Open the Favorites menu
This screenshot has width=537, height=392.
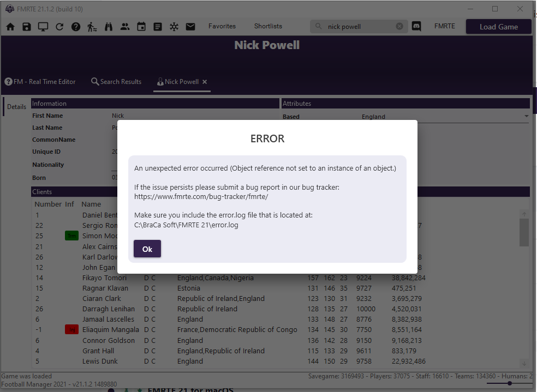pos(222,26)
